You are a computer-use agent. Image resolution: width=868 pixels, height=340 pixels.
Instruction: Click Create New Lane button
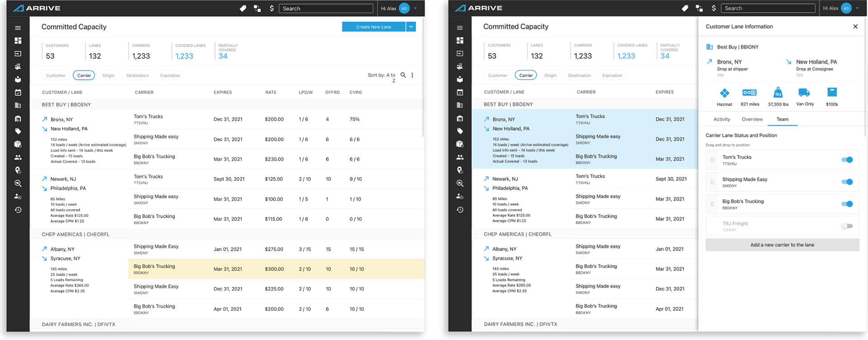pos(373,27)
